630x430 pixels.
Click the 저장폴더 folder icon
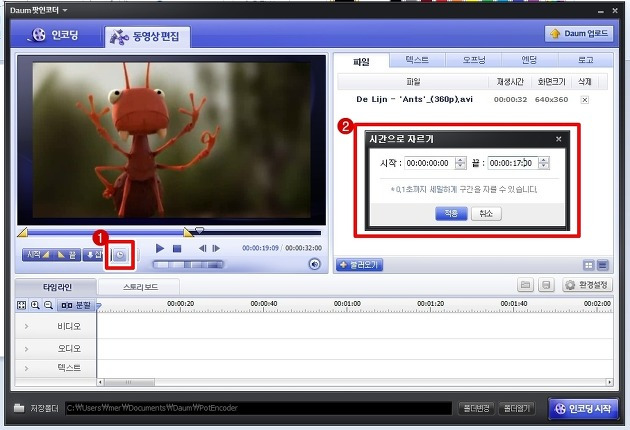pyautogui.click(x=19, y=408)
